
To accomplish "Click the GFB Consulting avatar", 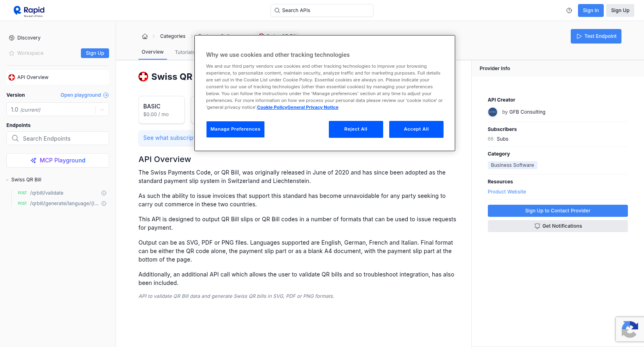I will click(x=493, y=112).
